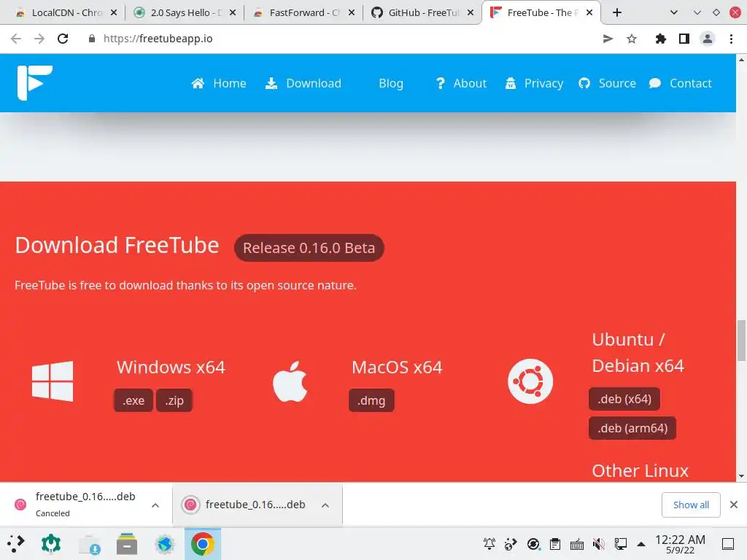Close the LocalCDN tab

[x=114, y=13]
